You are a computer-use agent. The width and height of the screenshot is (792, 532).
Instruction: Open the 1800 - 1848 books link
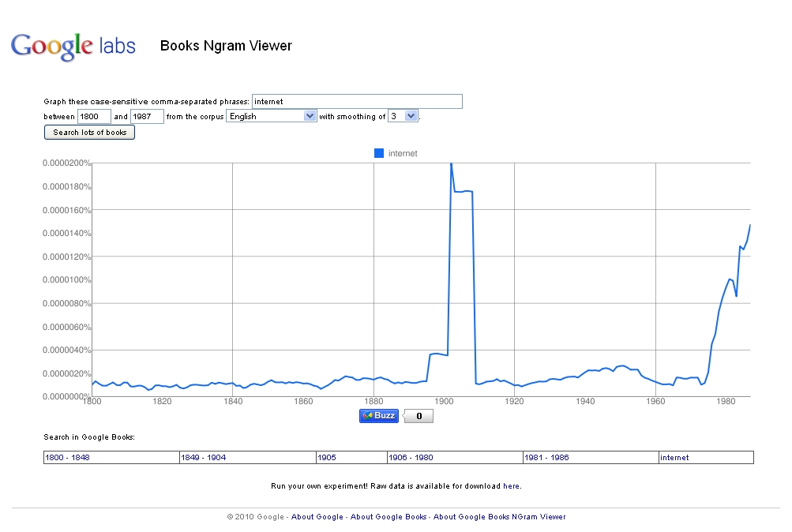click(67, 458)
